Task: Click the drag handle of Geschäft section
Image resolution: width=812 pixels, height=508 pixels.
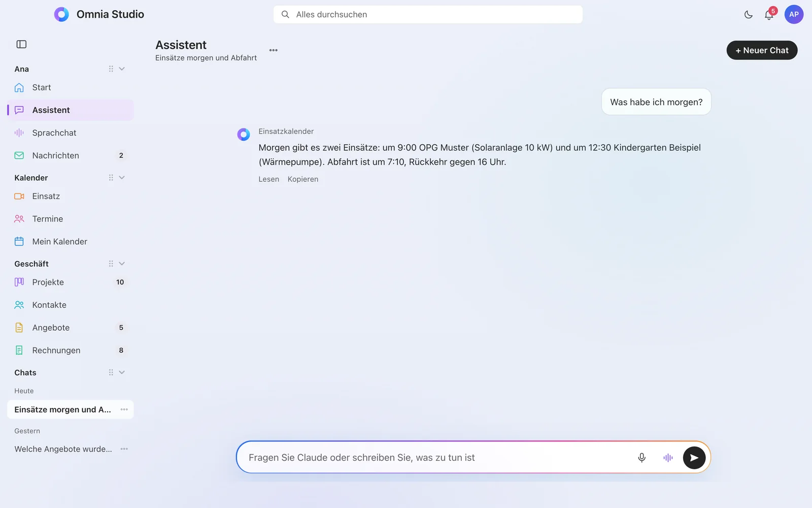Action: coord(111,264)
